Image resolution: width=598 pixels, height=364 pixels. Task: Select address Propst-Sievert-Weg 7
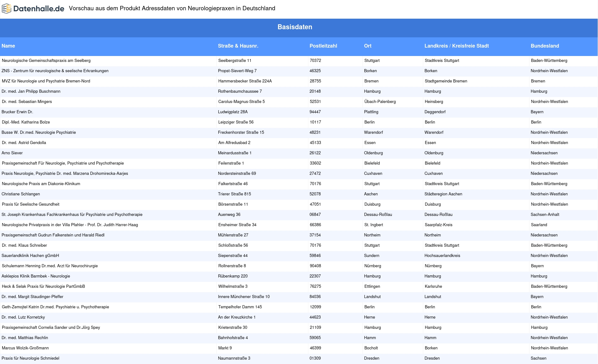[237, 71]
